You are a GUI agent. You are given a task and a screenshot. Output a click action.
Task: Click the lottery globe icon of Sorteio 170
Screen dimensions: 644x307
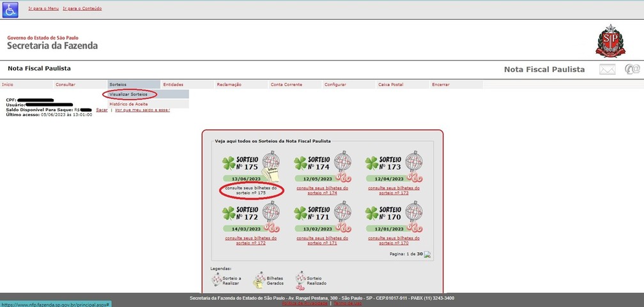pyautogui.click(x=413, y=211)
